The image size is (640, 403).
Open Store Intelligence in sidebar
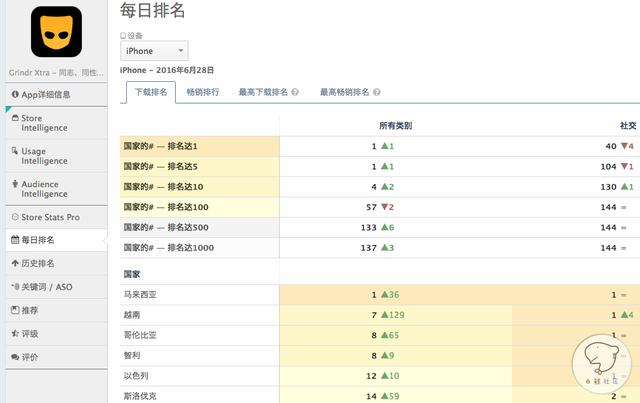[x=56, y=123]
